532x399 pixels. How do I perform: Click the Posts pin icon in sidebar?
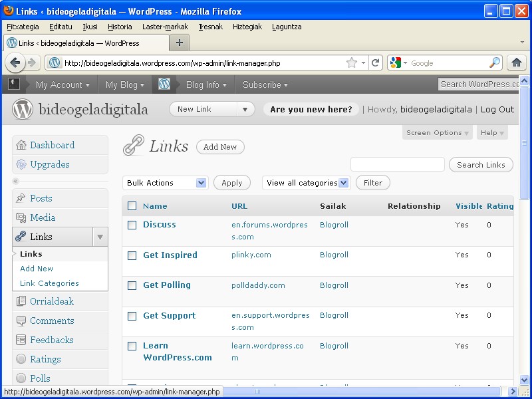click(21, 198)
